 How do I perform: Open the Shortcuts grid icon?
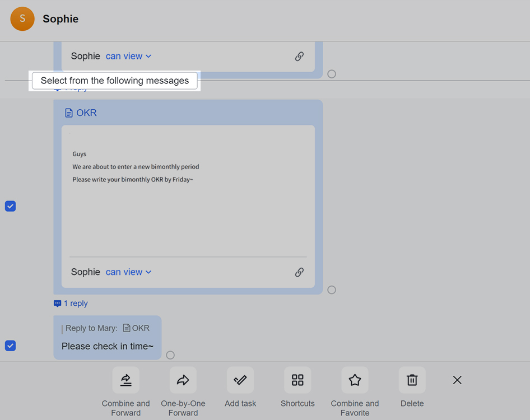point(297,380)
